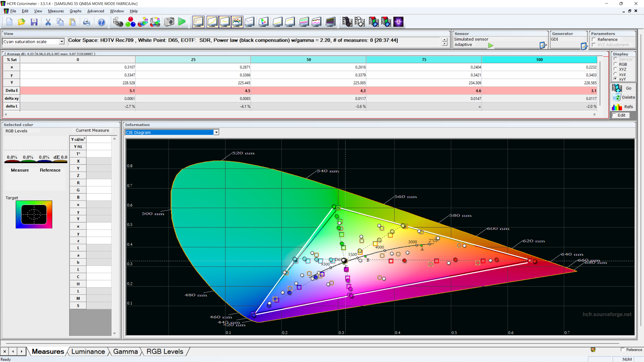
Task: Select the RGB display radio button
Action: click(616, 64)
